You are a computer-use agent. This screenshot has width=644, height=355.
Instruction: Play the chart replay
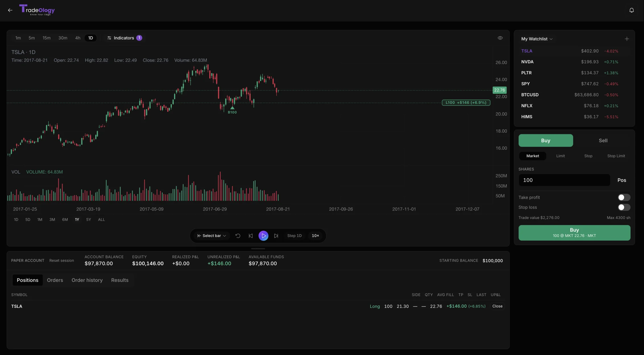coord(263,236)
